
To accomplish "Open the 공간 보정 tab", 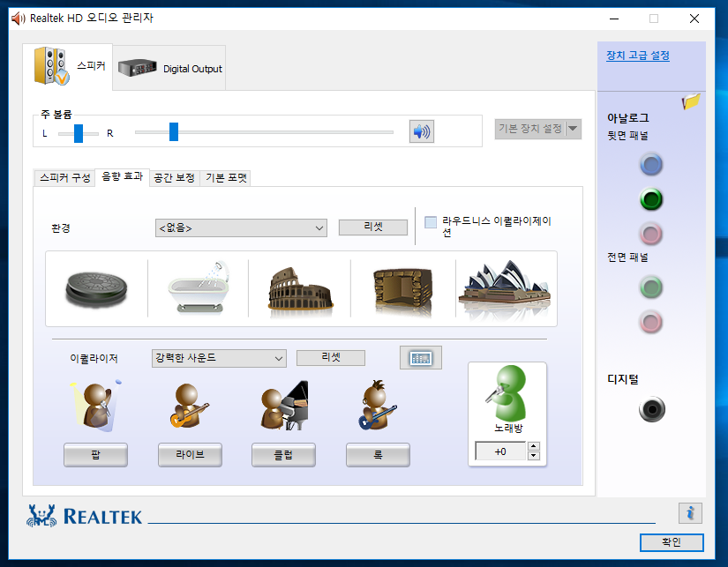I will coord(174,177).
